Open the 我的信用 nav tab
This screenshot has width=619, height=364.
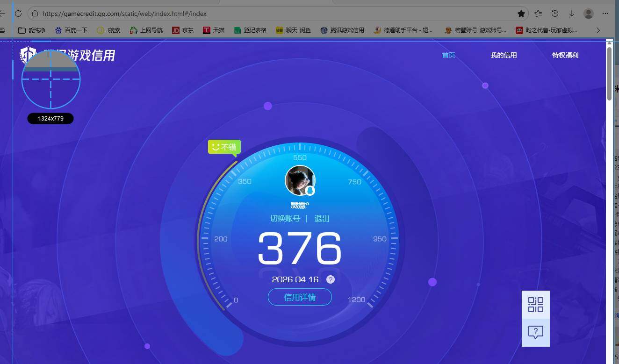click(504, 55)
